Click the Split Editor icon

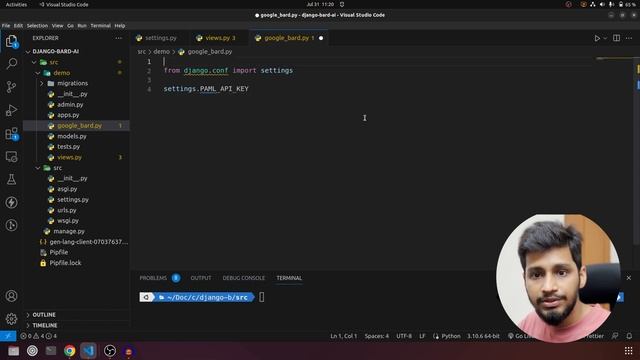[616, 38]
